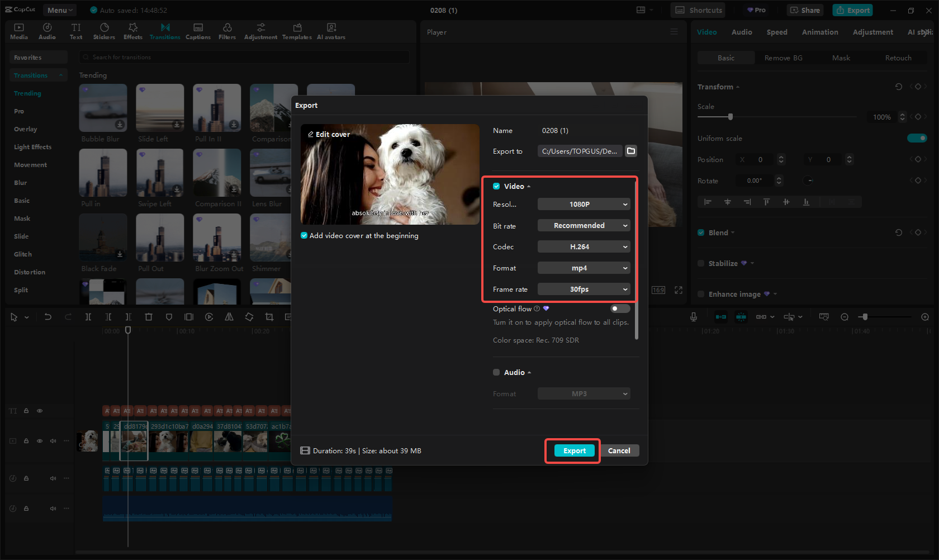
Task: Open the Stickers panel
Action: point(104,30)
